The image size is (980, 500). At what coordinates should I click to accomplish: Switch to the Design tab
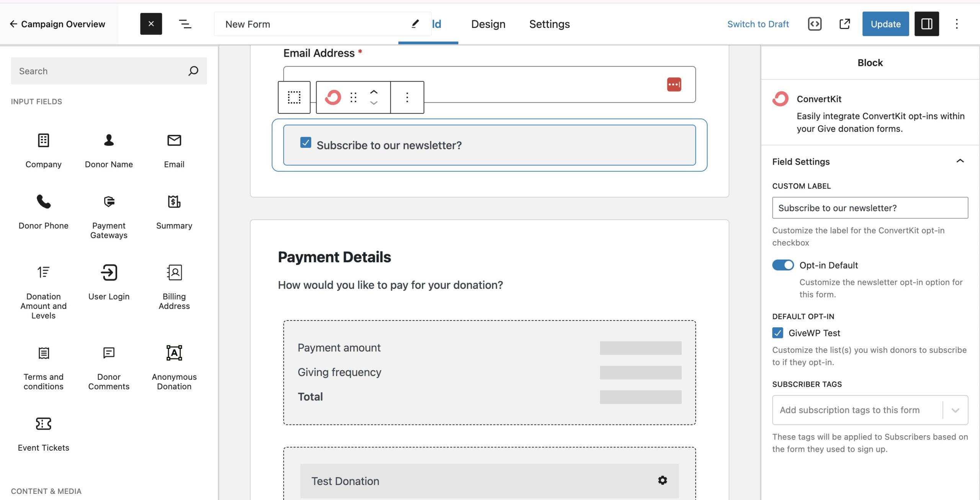tap(488, 24)
